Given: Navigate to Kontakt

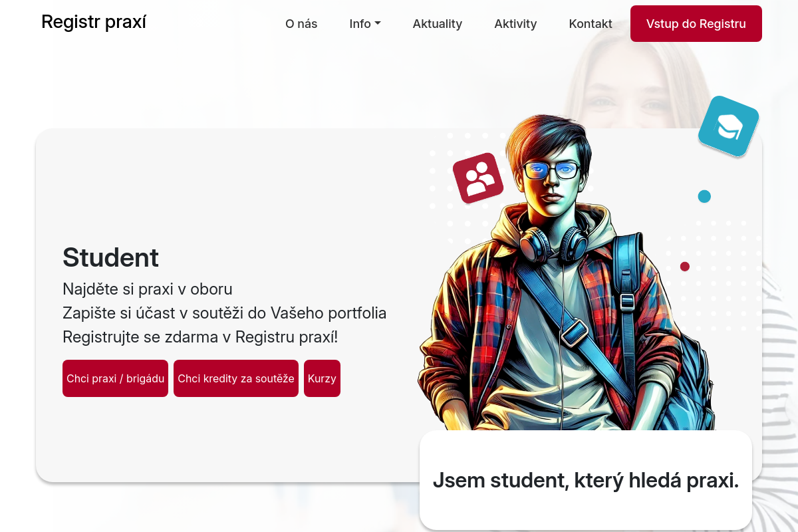Looking at the screenshot, I should point(591,24).
